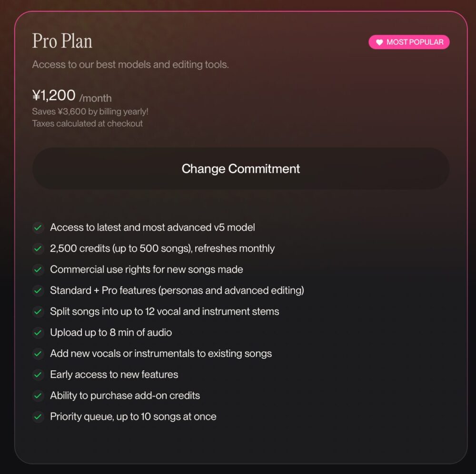Click checkmark beside Standard + Pro features
This screenshot has width=476, height=474.
(38, 291)
